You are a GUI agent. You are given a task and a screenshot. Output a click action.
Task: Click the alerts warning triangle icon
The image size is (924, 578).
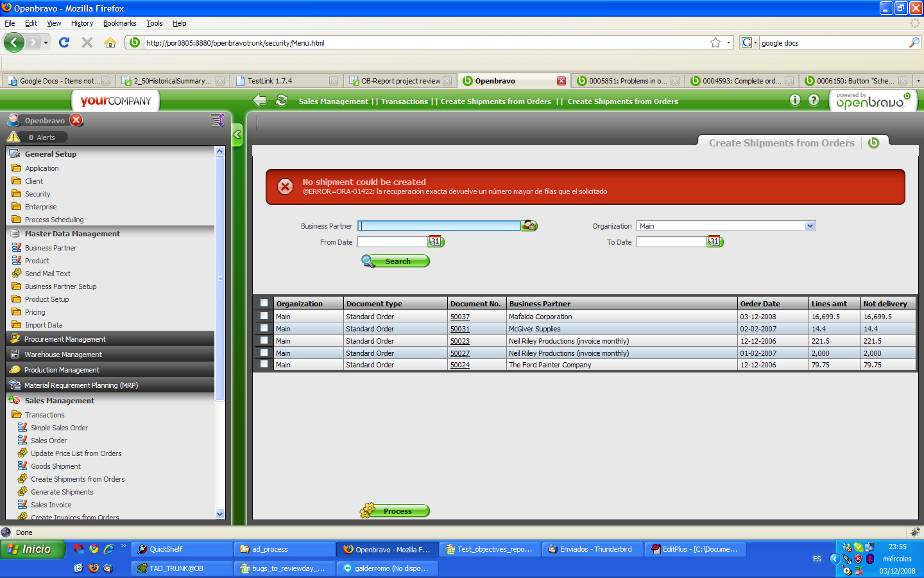(x=13, y=137)
